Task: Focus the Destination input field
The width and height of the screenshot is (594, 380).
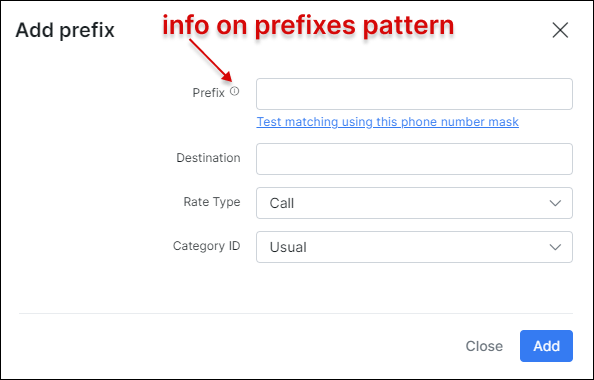Action: coord(414,159)
